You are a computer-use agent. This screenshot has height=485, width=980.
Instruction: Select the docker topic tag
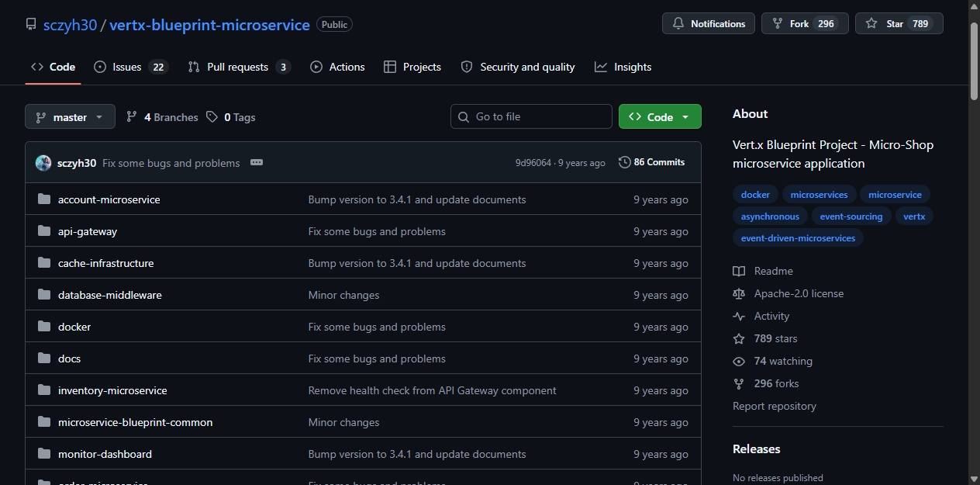tap(755, 195)
